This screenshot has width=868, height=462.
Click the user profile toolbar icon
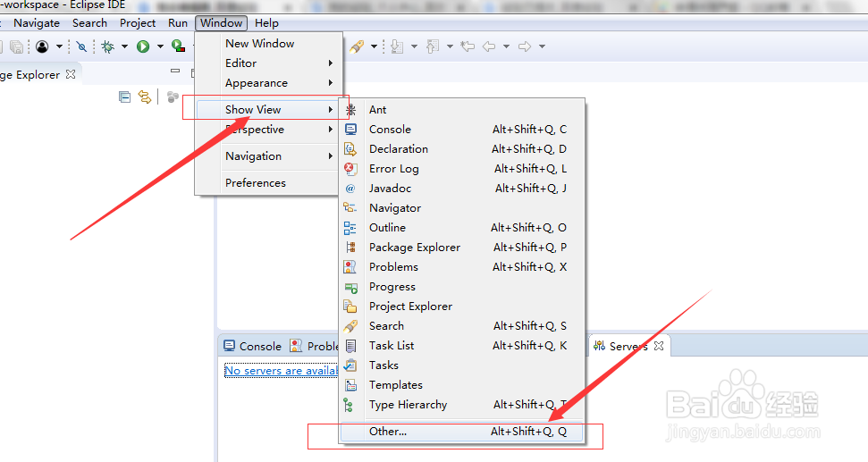tap(42, 46)
